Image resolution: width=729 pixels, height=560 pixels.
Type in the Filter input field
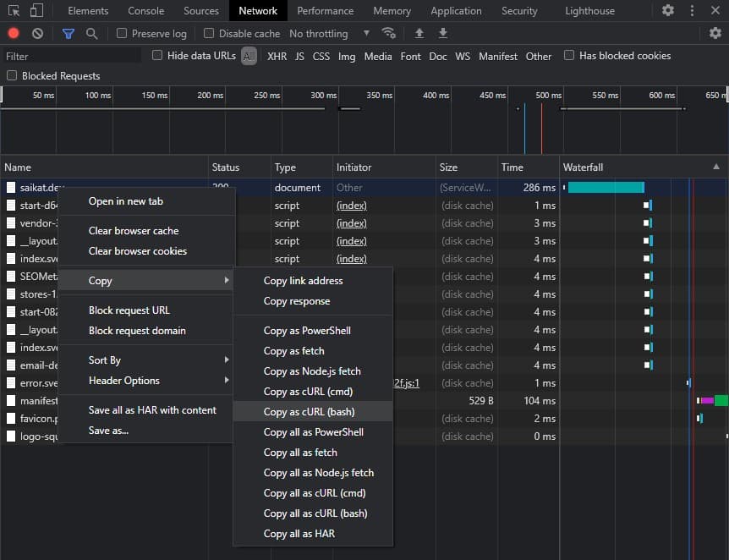point(72,57)
